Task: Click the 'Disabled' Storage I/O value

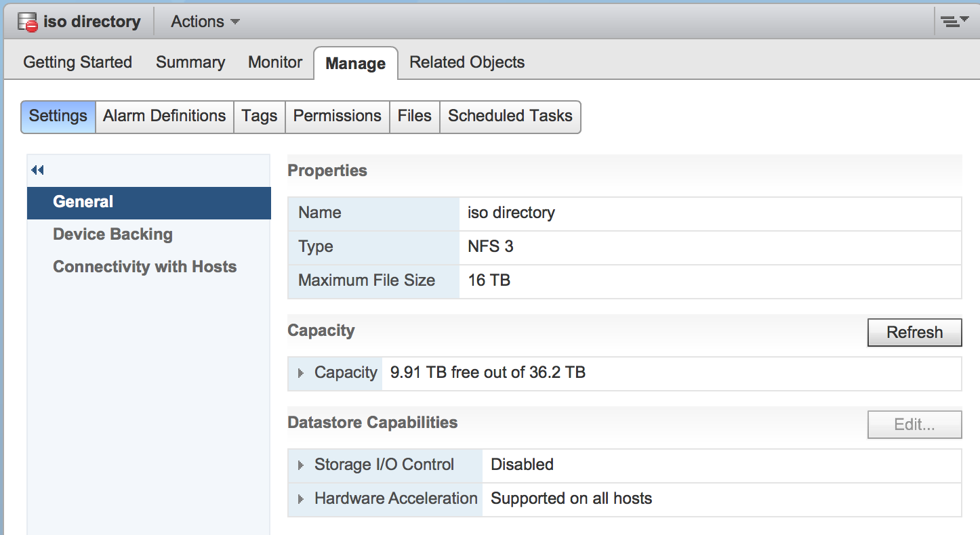Action: pos(523,465)
